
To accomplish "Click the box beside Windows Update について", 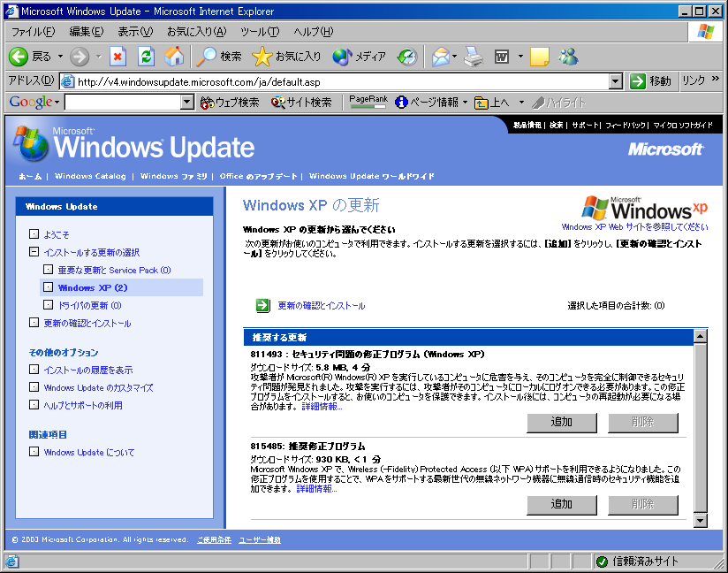I will pyautogui.click(x=34, y=451).
